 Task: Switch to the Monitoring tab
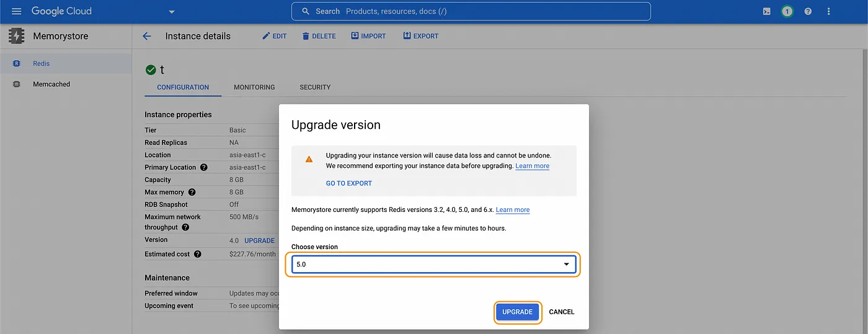254,87
